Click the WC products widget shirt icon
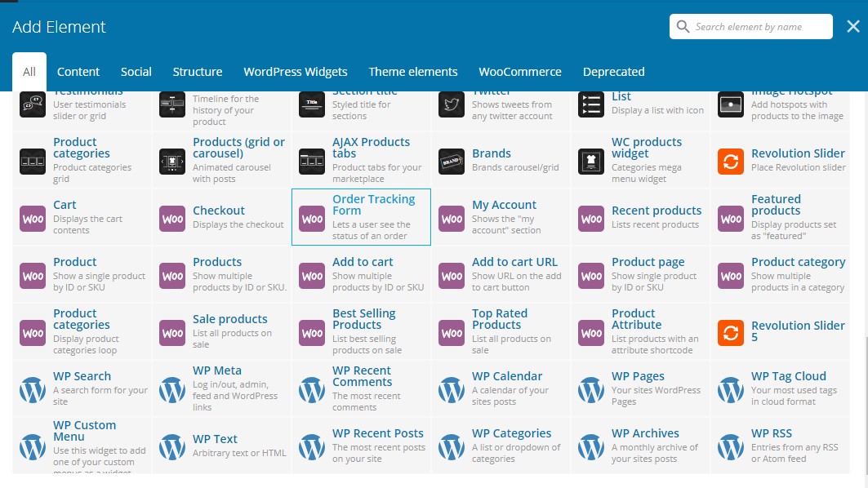This screenshot has height=488, width=868. point(591,162)
